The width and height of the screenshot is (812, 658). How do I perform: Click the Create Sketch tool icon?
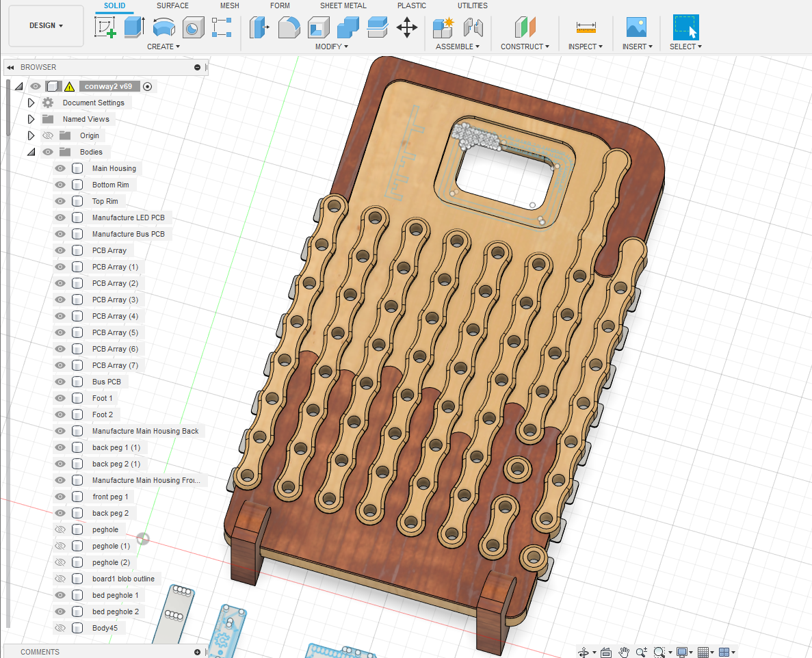105,27
